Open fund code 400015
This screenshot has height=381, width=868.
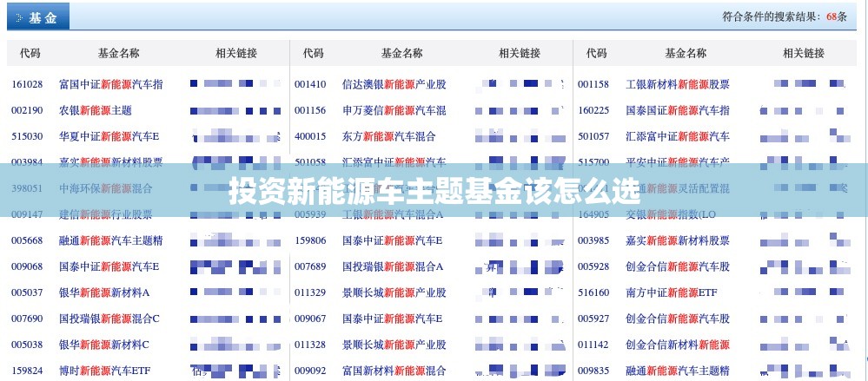pos(310,136)
